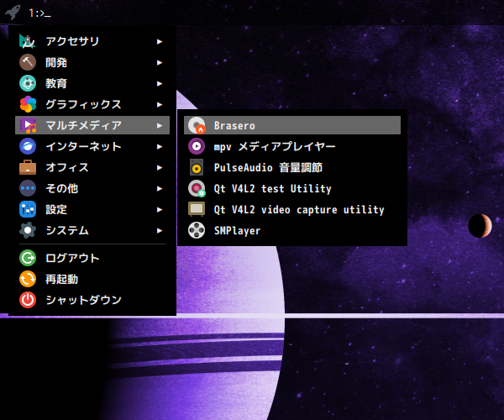The width and height of the screenshot is (504, 420).
Task: Click the マルチメディア submenu arrow
Action: [x=160, y=126]
